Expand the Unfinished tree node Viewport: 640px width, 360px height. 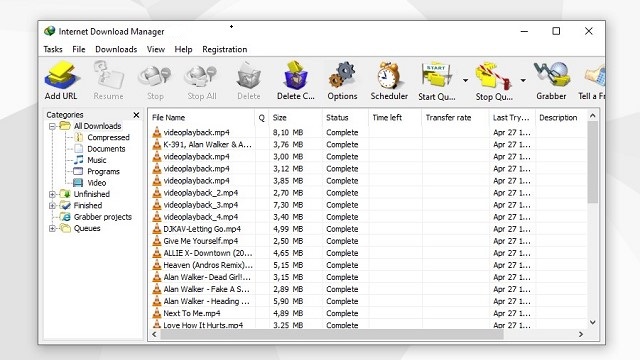[52, 194]
